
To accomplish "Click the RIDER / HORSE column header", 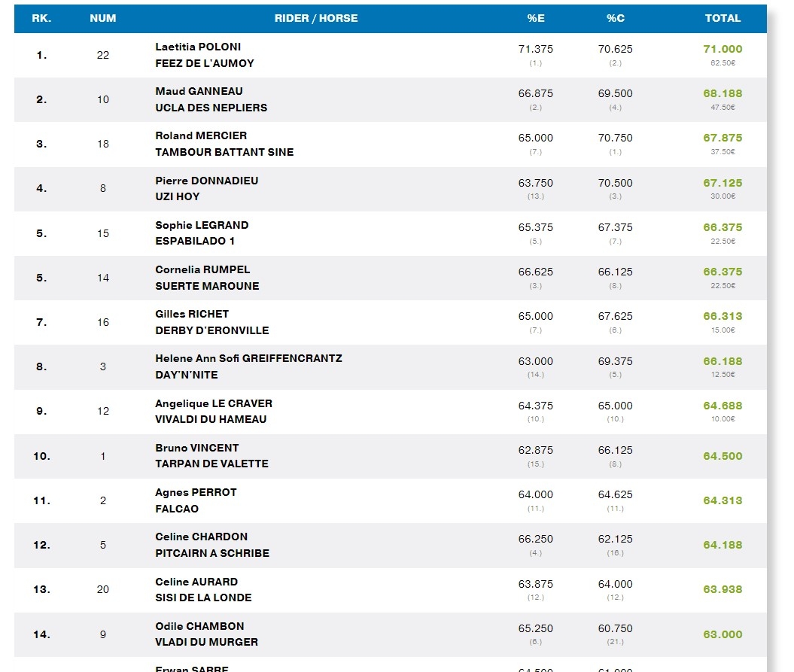I will point(315,18).
